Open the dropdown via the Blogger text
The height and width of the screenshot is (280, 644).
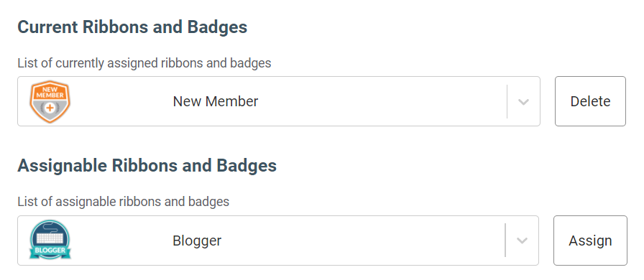point(197,241)
